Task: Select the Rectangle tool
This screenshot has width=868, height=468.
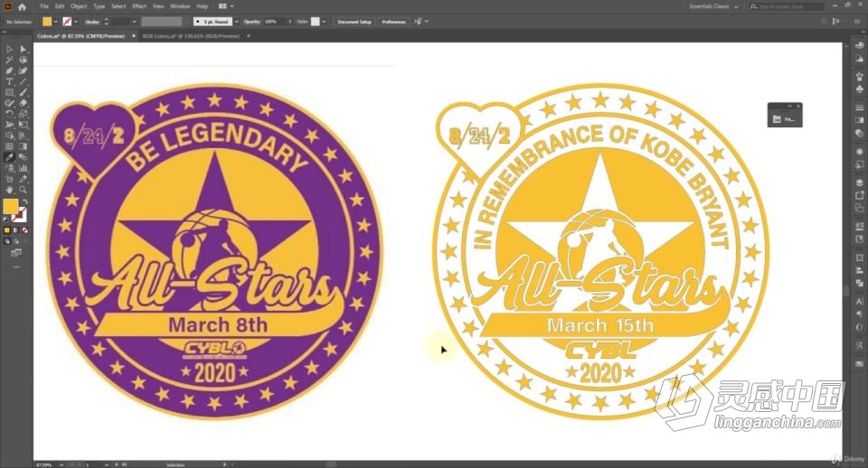Action: click(x=9, y=92)
